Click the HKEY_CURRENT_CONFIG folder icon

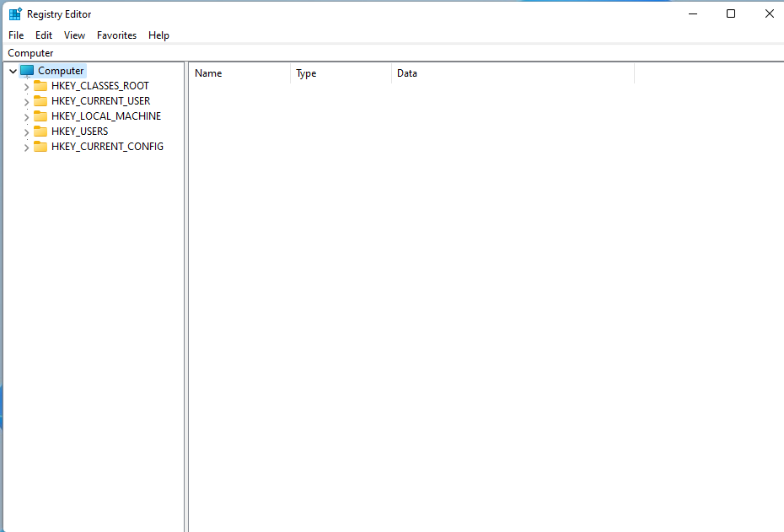tap(40, 146)
